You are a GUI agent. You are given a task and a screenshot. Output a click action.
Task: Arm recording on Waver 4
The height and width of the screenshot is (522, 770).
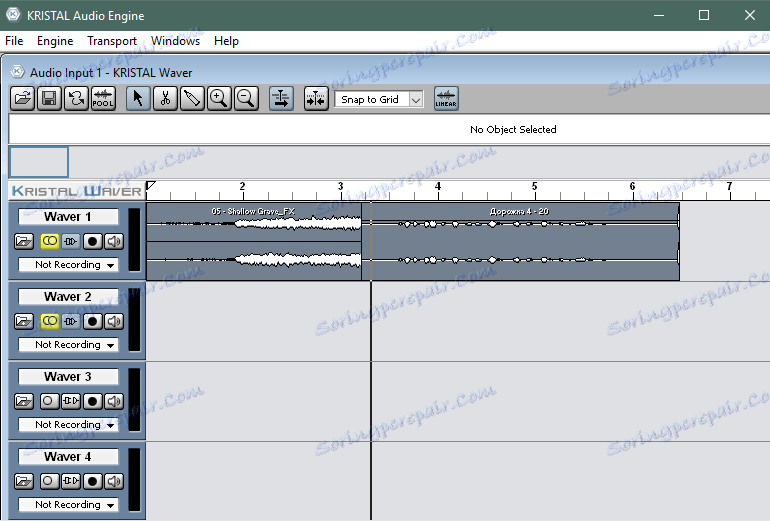tap(92, 481)
